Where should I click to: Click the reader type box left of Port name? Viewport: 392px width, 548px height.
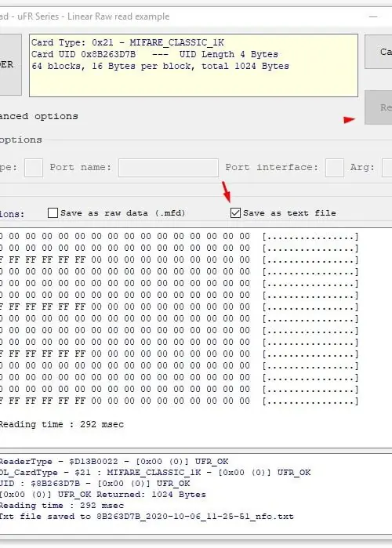tap(34, 168)
